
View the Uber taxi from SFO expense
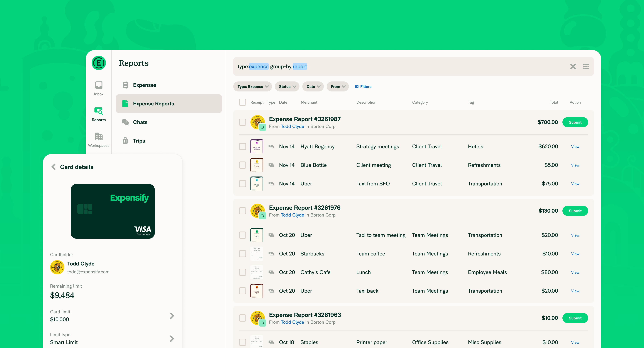pos(575,183)
